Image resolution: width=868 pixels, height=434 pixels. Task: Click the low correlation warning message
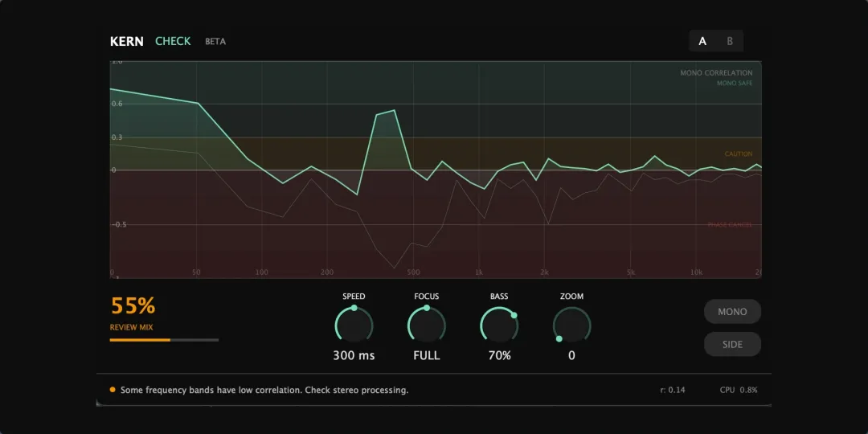(264, 391)
